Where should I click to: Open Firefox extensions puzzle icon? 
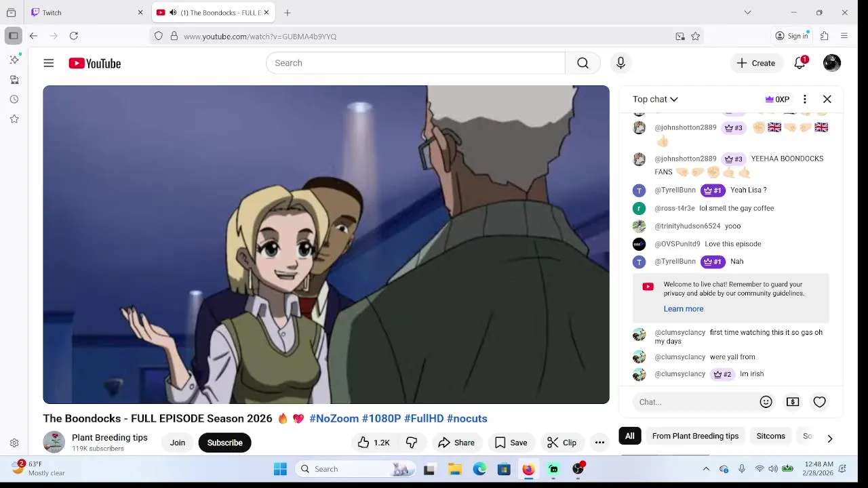[x=825, y=36]
